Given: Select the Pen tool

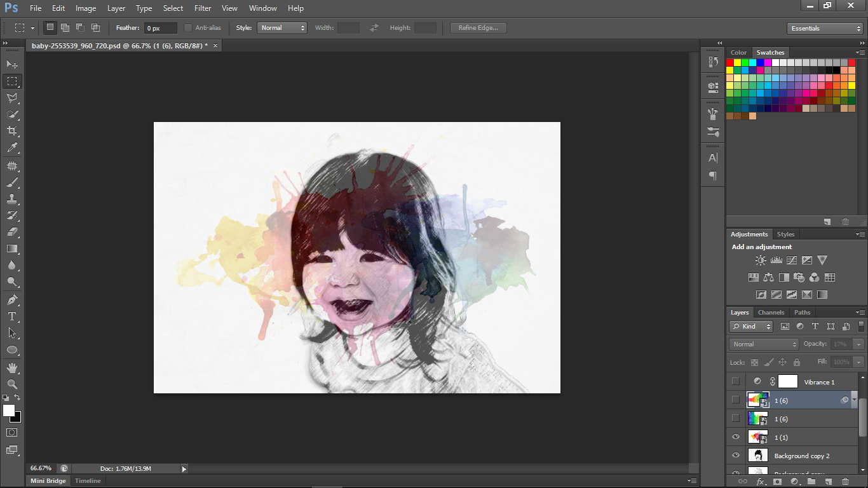Looking at the screenshot, I should pyautogui.click(x=12, y=299).
